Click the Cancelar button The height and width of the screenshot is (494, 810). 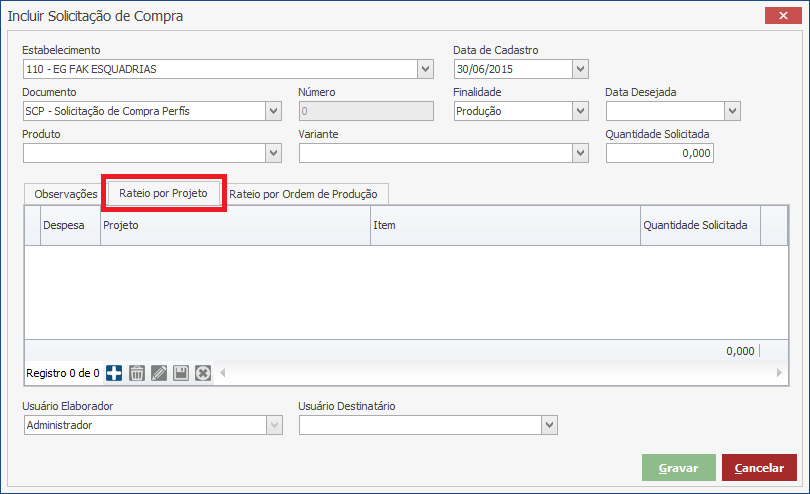(x=759, y=468)
